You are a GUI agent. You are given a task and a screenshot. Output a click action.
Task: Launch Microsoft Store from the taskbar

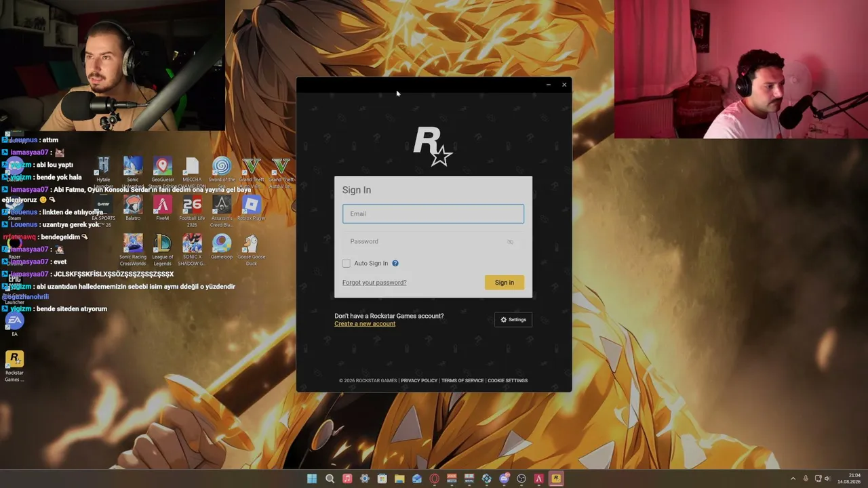pyautogui.click(x=382, y=479)
